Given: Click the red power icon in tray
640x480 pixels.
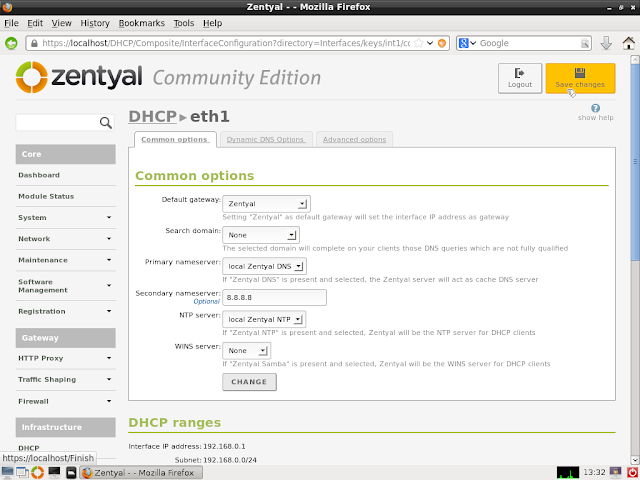Looking at the screenshot, I should click(632, 473).
